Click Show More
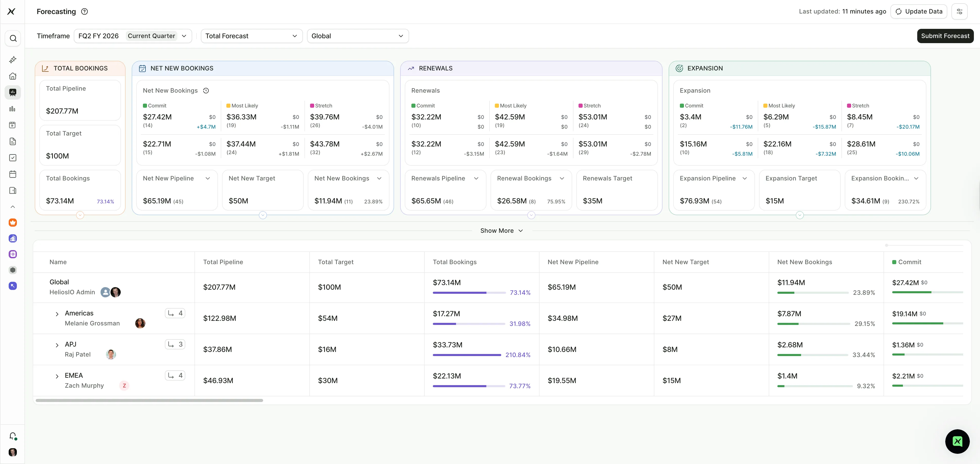This screenshot has width=980, height=464. (502, 231)
